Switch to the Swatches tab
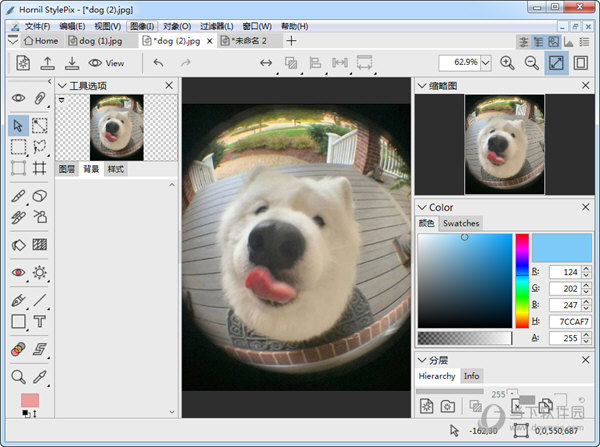The width and height of the screenshot is (600, 447). [x=461, y=224]
